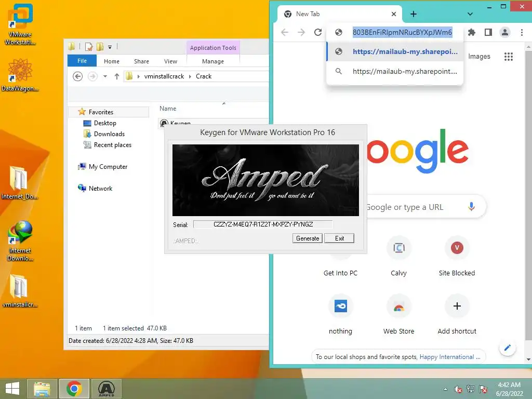Click Exit button in keygen

tap(339, 238)
